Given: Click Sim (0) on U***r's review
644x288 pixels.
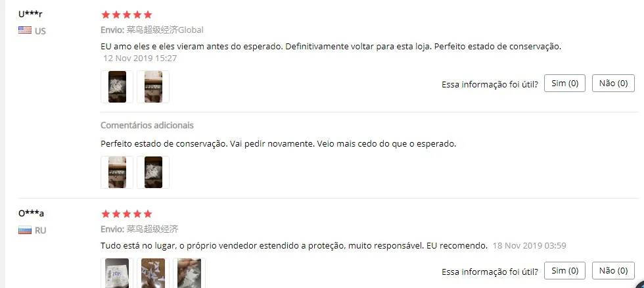Looking at the screenshot, I should coord(564,84).
